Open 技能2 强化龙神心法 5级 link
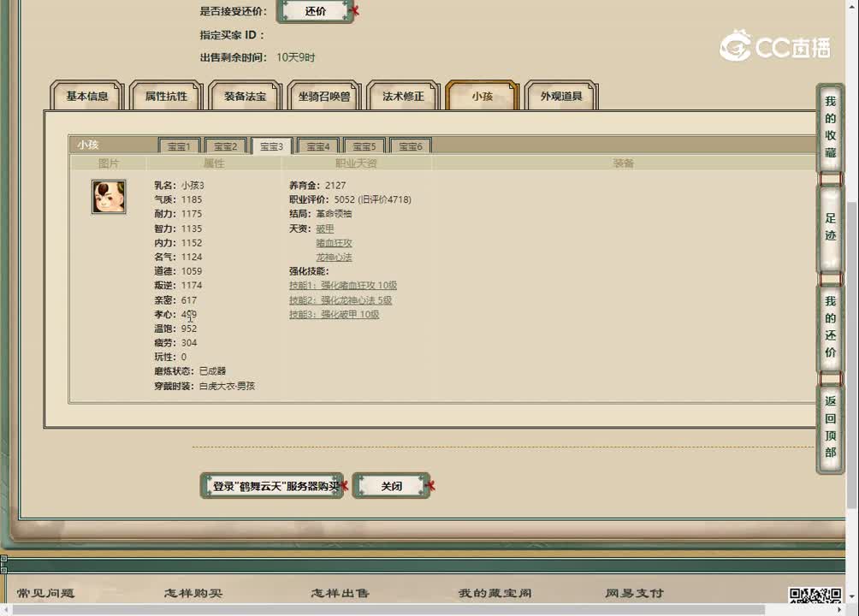Viewport: 859px width, 616px height. 341,300
